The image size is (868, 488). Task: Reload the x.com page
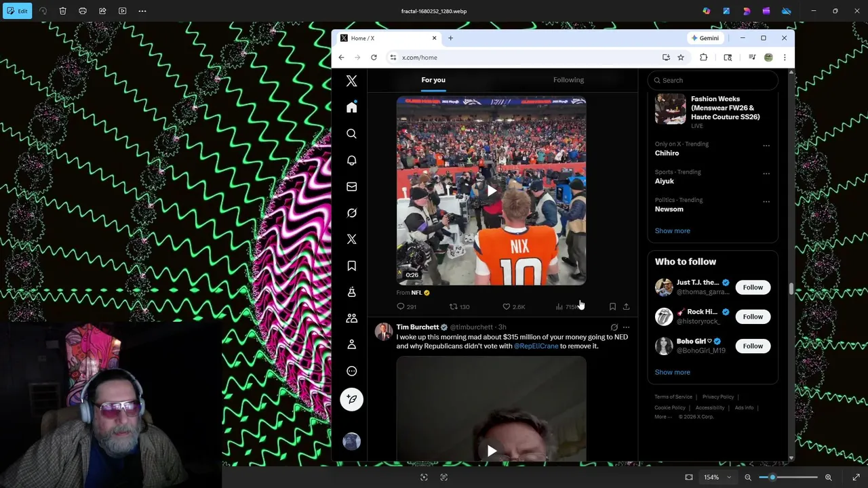pos(374,58)
